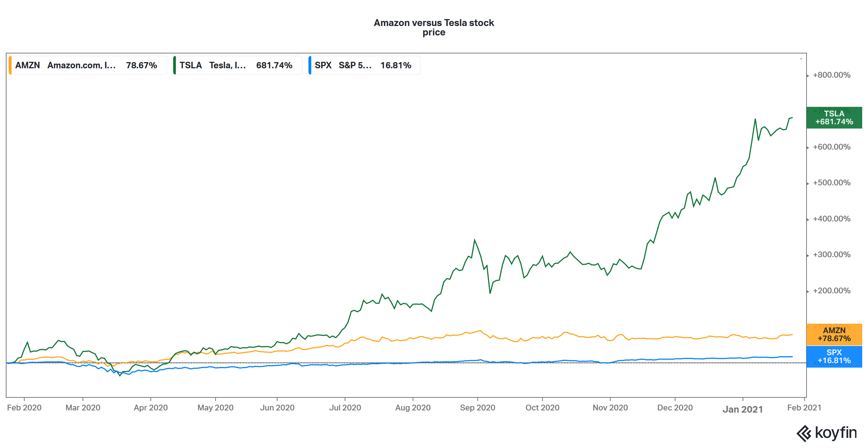Click the +200.00% axis label

click(x=831, y=291)
